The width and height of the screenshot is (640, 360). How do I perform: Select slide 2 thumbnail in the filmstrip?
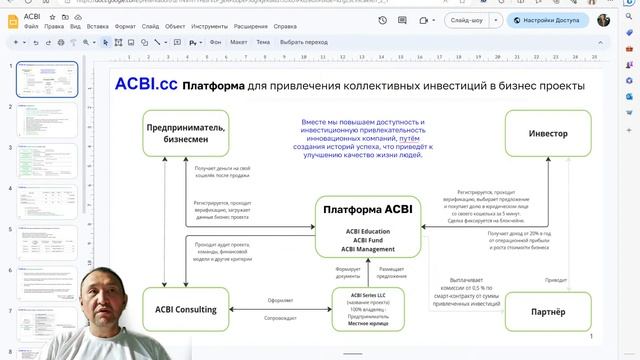[x=47, y=120]
